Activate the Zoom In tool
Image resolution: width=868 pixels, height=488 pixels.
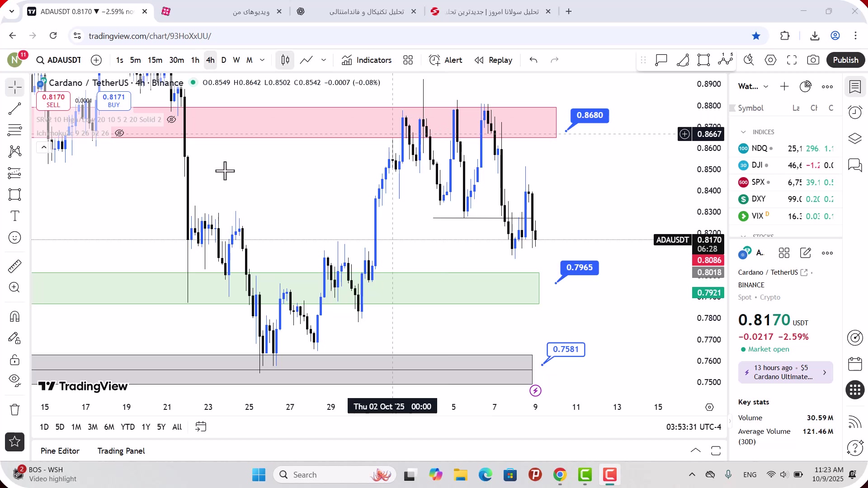tap(15, 287)
